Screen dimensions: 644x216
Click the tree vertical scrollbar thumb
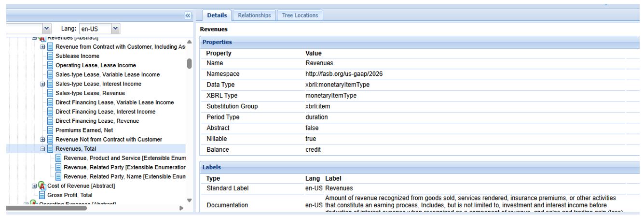tap(189, 64)
